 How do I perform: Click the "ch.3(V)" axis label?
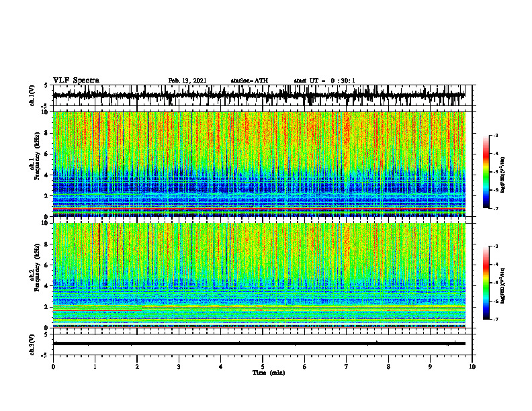coord(32,345)
